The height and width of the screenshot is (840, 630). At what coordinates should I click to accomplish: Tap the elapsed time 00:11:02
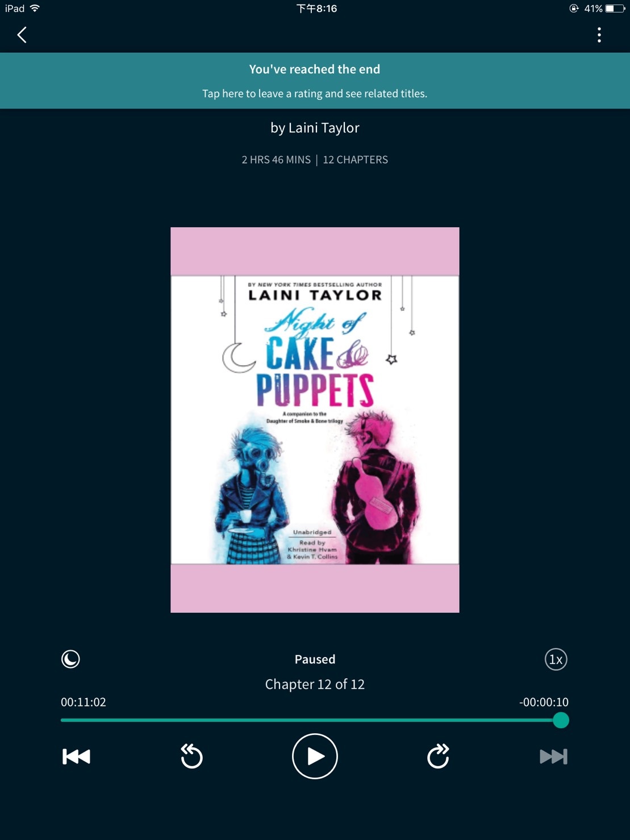tap(84, 703)
